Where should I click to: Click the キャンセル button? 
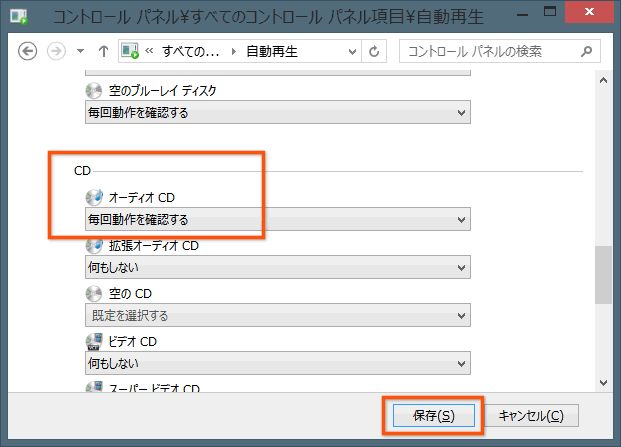point(530,415)
